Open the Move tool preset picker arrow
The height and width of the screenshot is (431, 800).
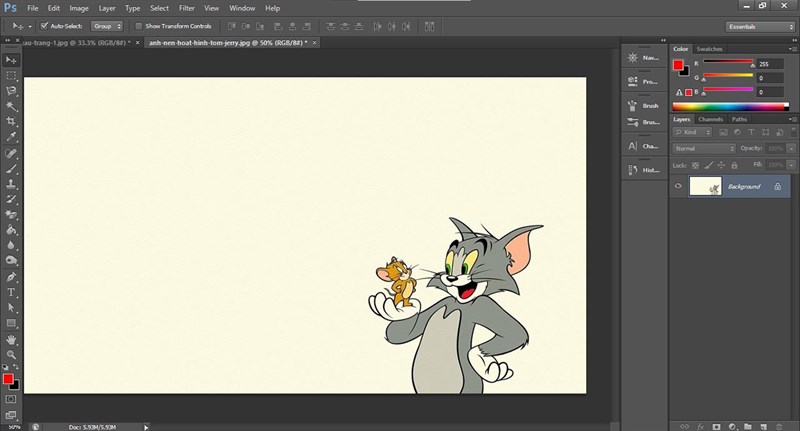click(30, 26)
